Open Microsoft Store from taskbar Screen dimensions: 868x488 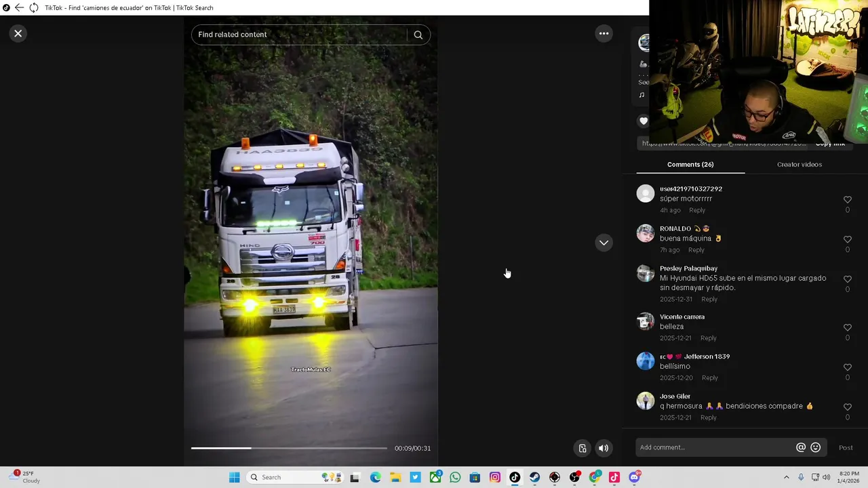(x=475, y=477)
